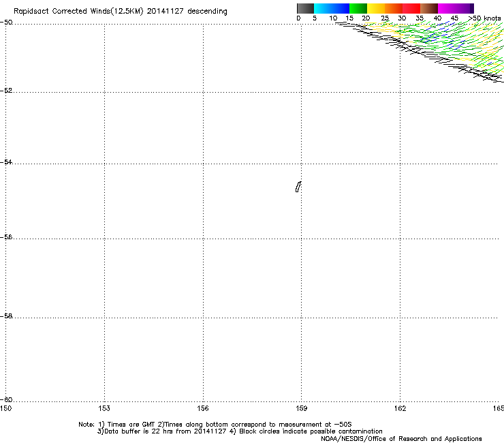Click the latitude label '-52'
The image size is (504, 443).
6,91
